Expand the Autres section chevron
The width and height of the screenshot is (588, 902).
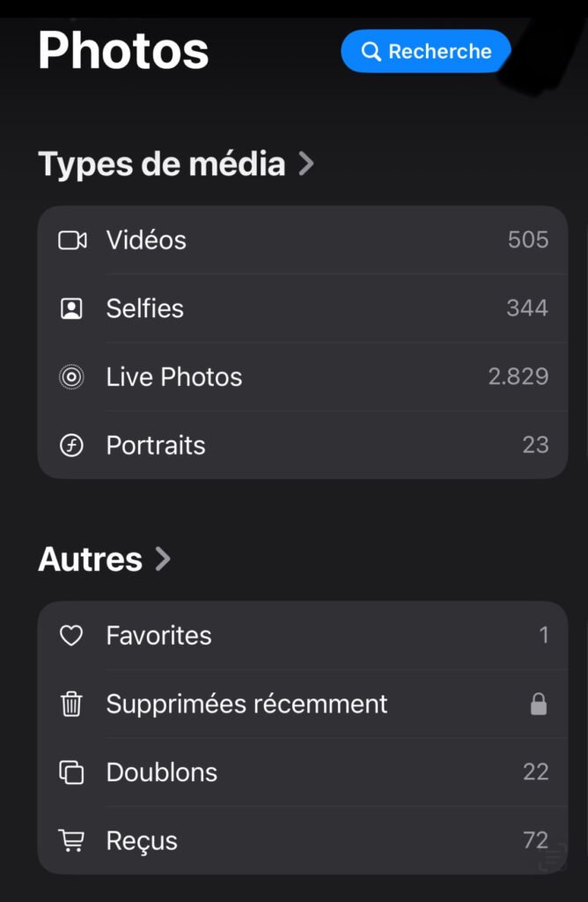(x=163, y=558)
